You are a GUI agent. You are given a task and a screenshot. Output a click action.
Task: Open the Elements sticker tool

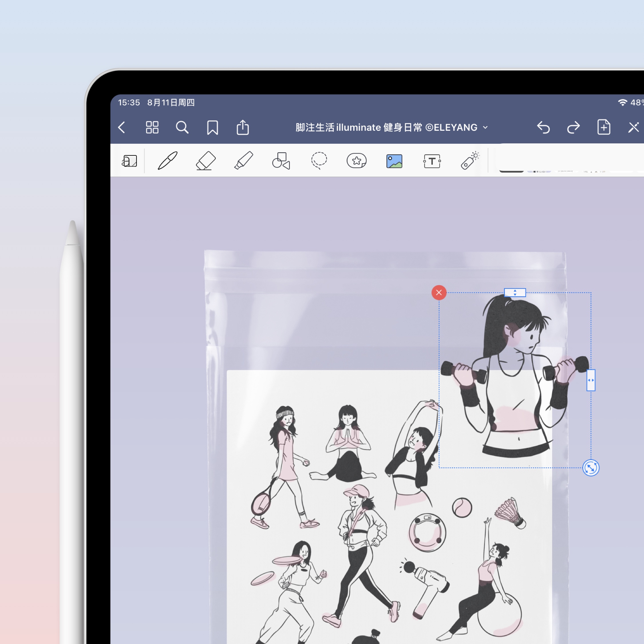tap(356, 161)
